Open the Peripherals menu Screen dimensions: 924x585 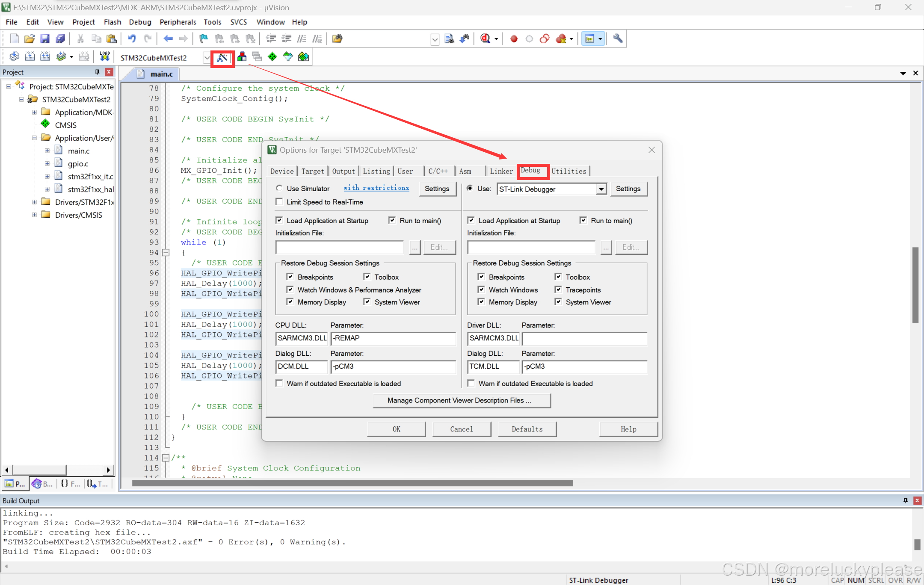[x=178, y=22]
